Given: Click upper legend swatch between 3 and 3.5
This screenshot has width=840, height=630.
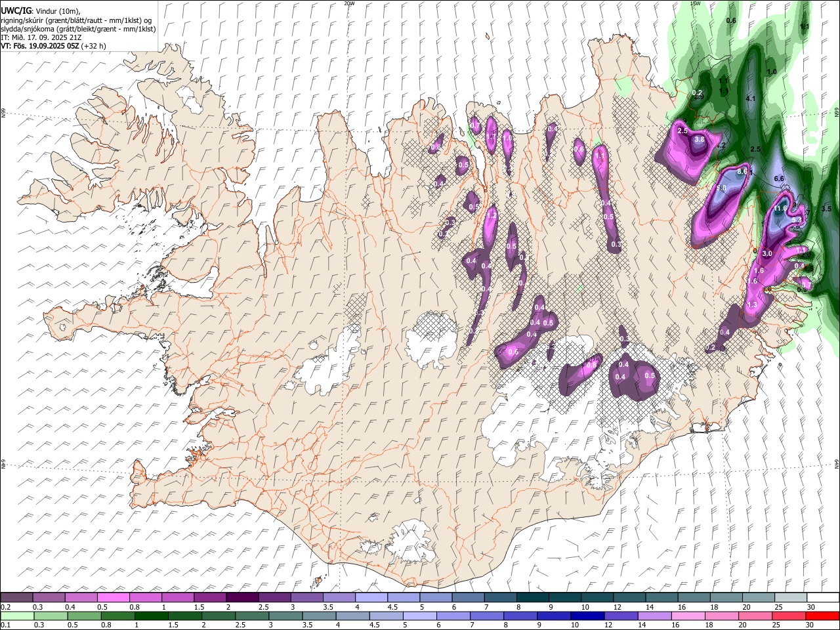Looking at the screenshot, I should pos(307,598).
